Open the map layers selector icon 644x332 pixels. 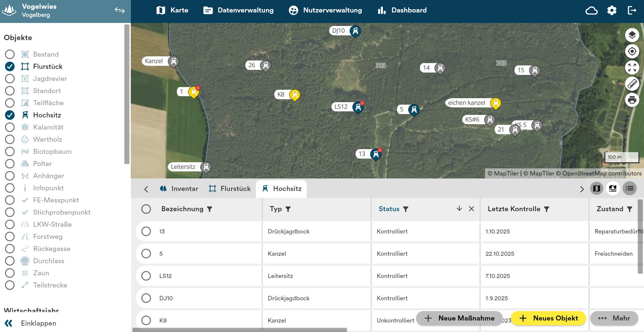click(x=632, y=35)
